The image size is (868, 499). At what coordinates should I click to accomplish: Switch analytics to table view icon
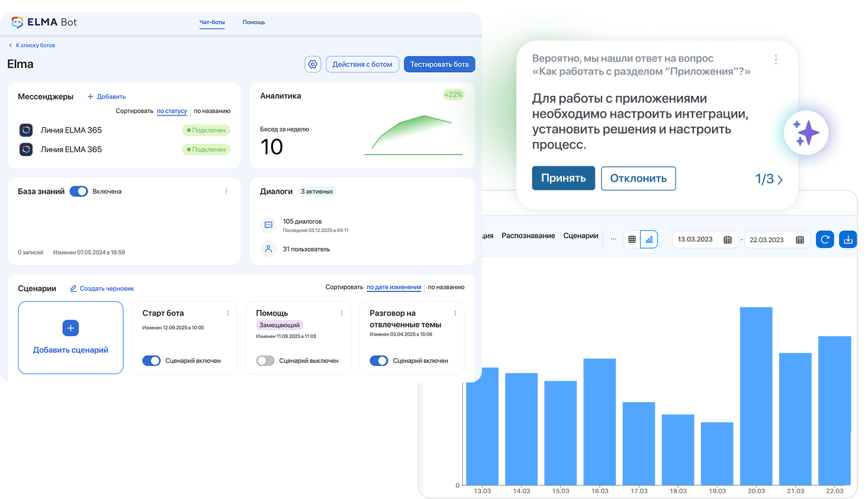632,240
